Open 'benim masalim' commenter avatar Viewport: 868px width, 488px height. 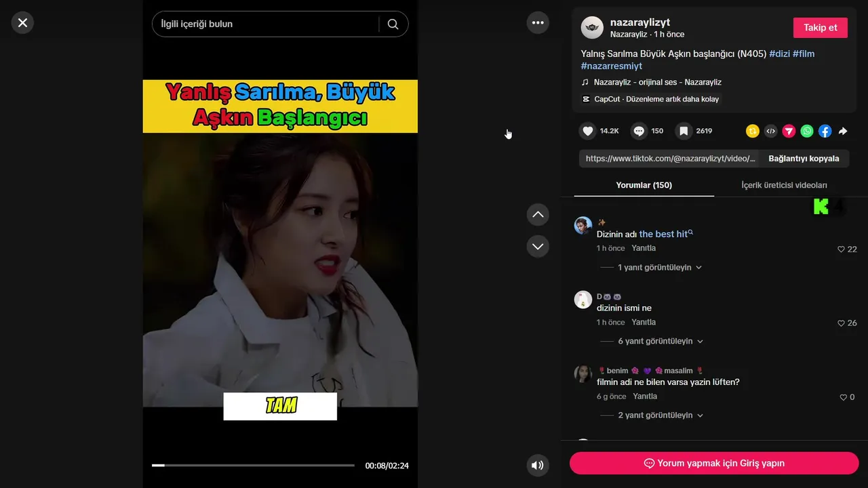(x=583, y=373)
